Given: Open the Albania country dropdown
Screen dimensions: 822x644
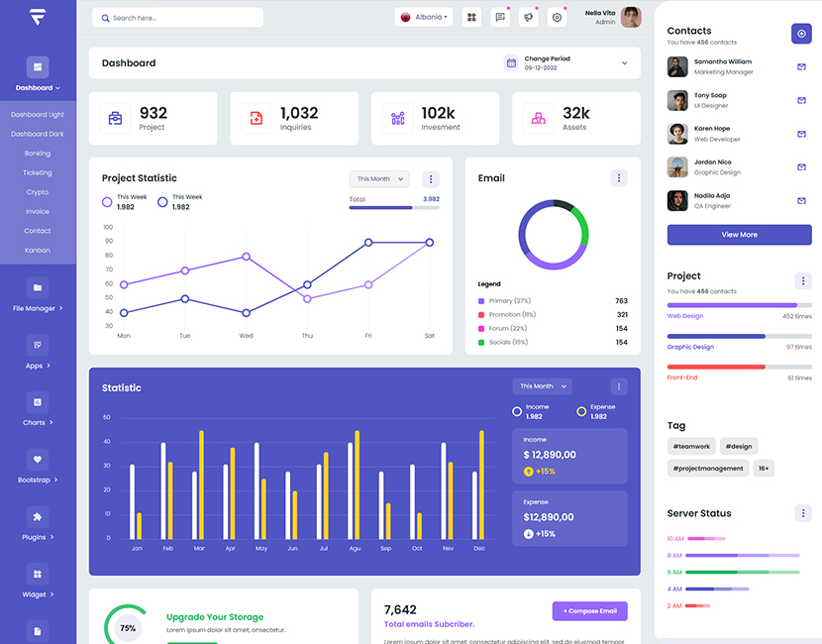Looking at the screenshot, I should pos(423,17).
